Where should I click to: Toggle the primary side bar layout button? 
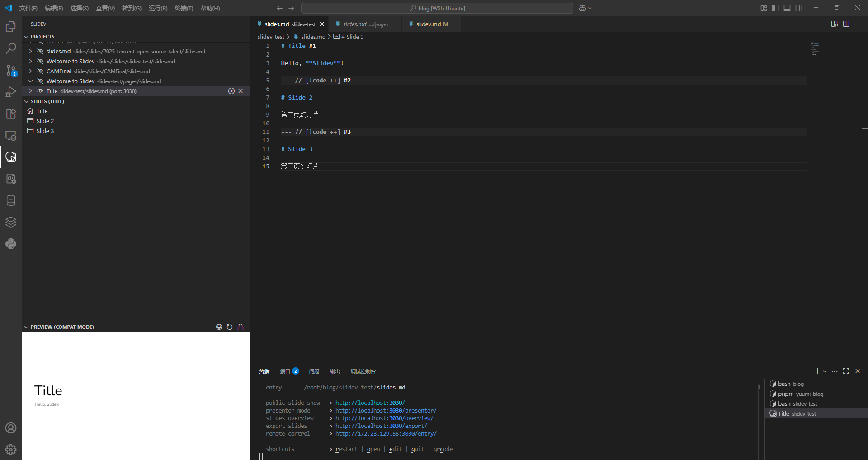pos(775,8)
